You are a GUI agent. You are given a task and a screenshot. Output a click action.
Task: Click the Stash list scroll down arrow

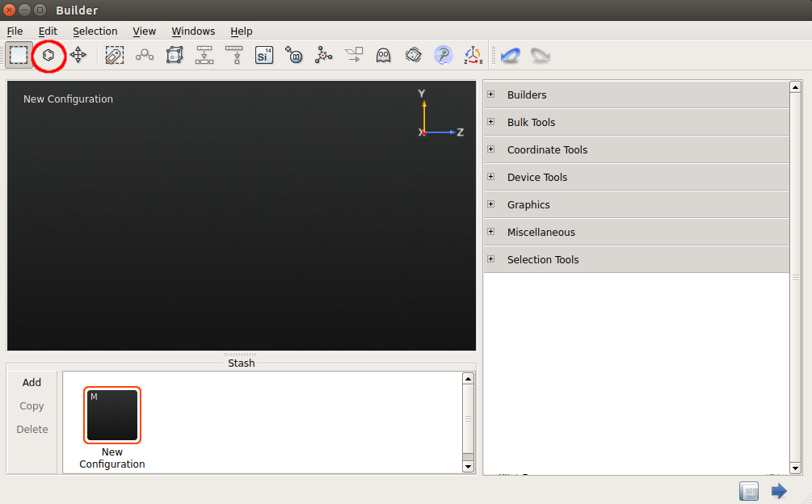[468, 466]
